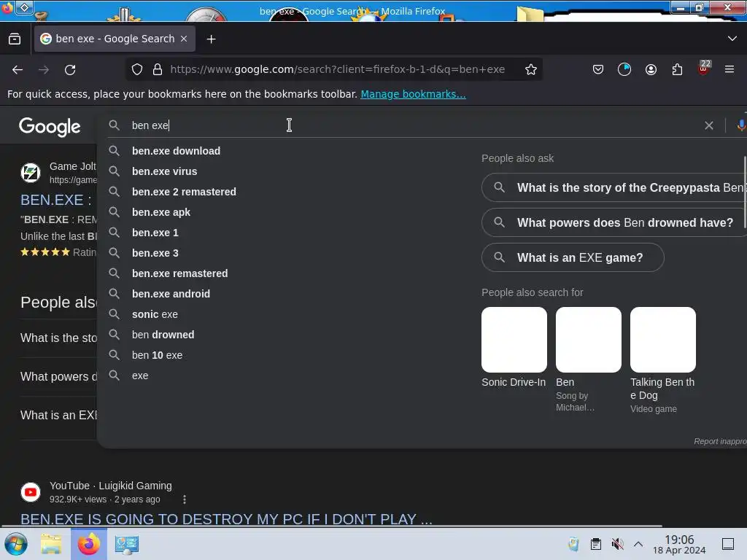The image size is (747, 560).
Task: Open the Firefox application hamburger menu
Action: (729, 69)
